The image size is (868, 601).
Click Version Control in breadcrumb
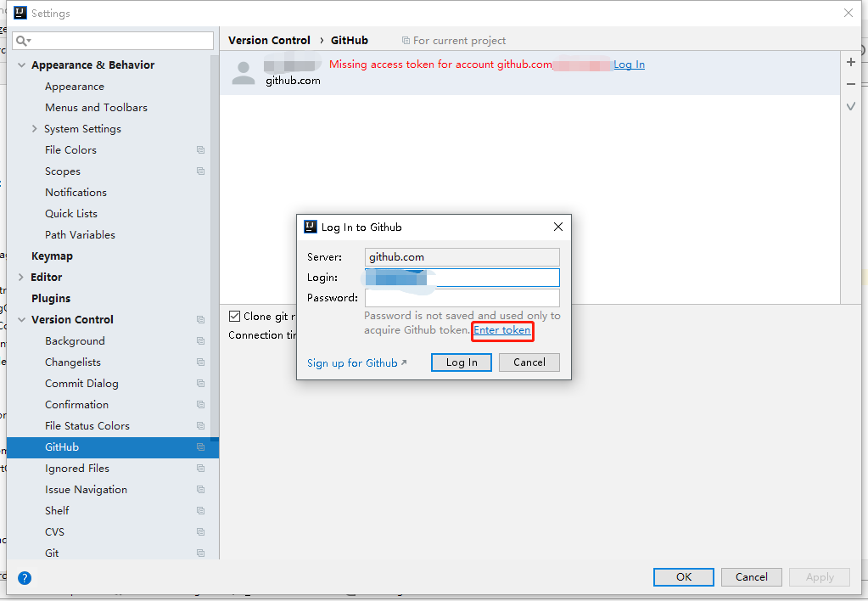pyautogui.click(x=269, y=41)
